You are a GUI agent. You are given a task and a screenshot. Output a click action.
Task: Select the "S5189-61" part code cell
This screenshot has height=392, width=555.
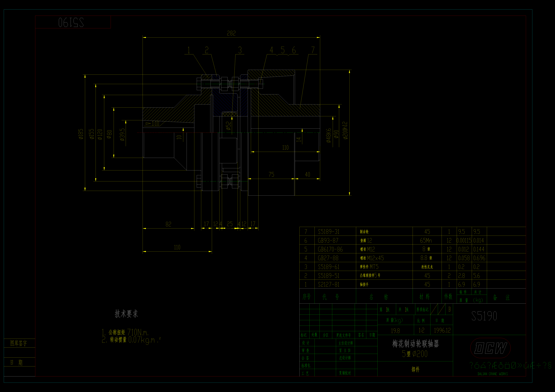point(329,267)
